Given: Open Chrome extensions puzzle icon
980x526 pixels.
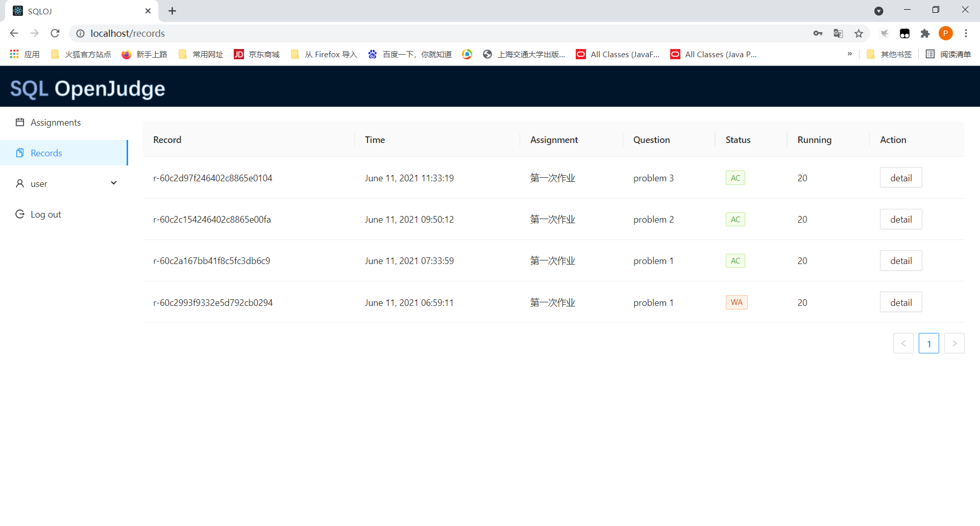Looking at the screenshot, I should 925,33.
